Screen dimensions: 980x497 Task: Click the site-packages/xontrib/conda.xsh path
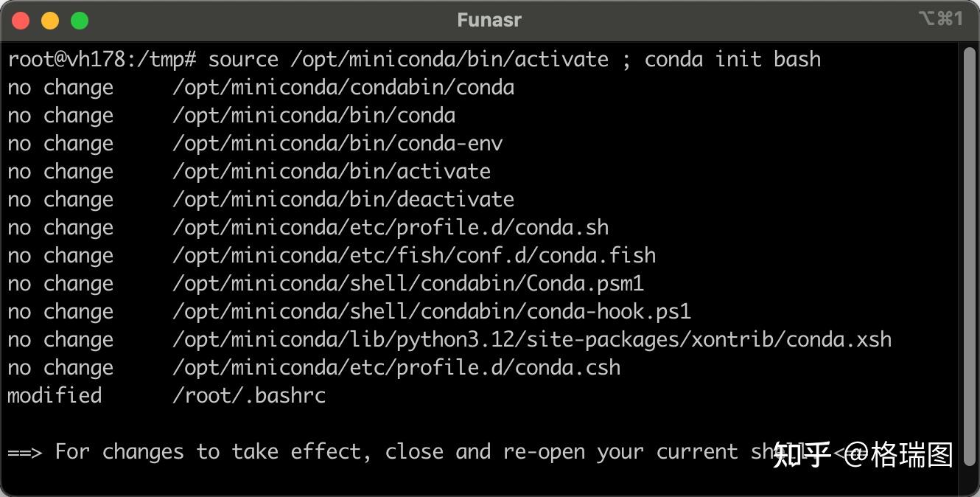point(532,340)
